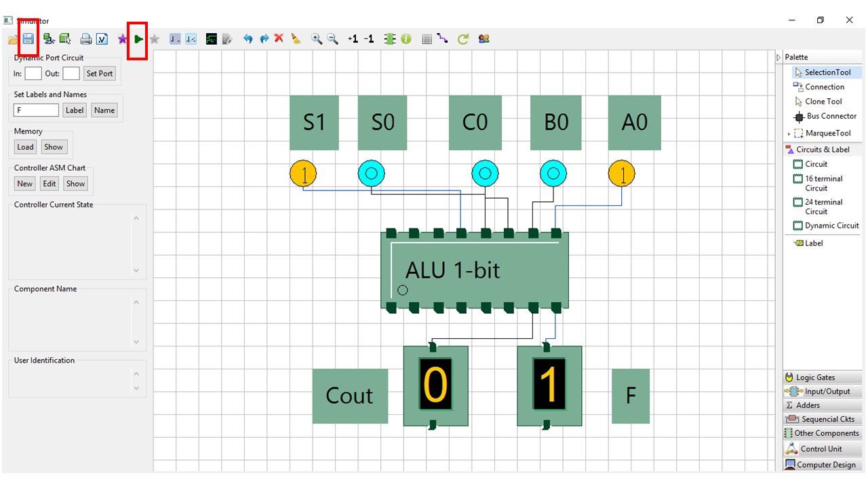Viewport: 868px width, 488px height.
Task: Click the Set Port button
Action: (100, 73)
